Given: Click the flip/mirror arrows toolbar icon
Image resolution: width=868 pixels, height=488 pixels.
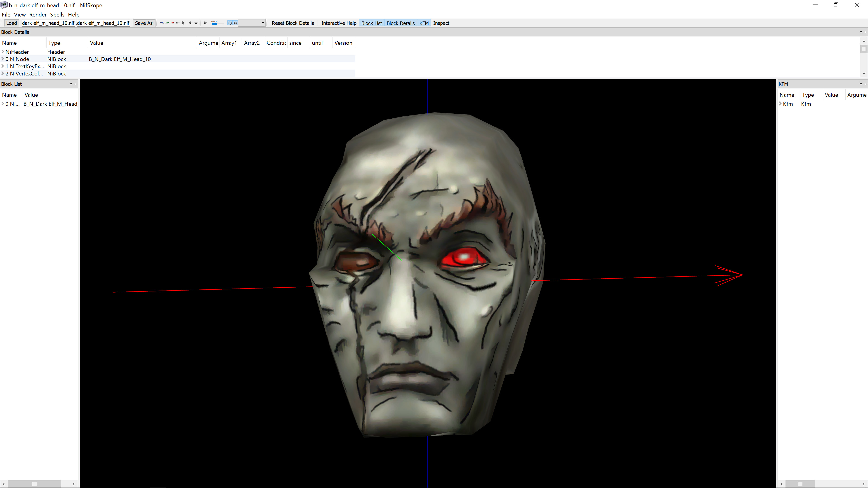Looking at the screenshot, I should (x=191, y=23).
